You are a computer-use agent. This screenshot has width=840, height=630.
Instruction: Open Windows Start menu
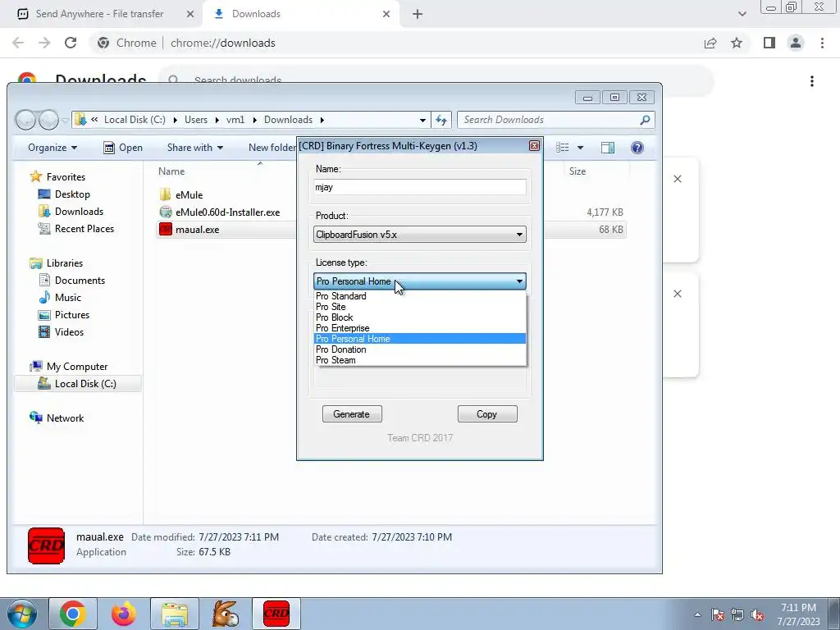click(21, 614)
